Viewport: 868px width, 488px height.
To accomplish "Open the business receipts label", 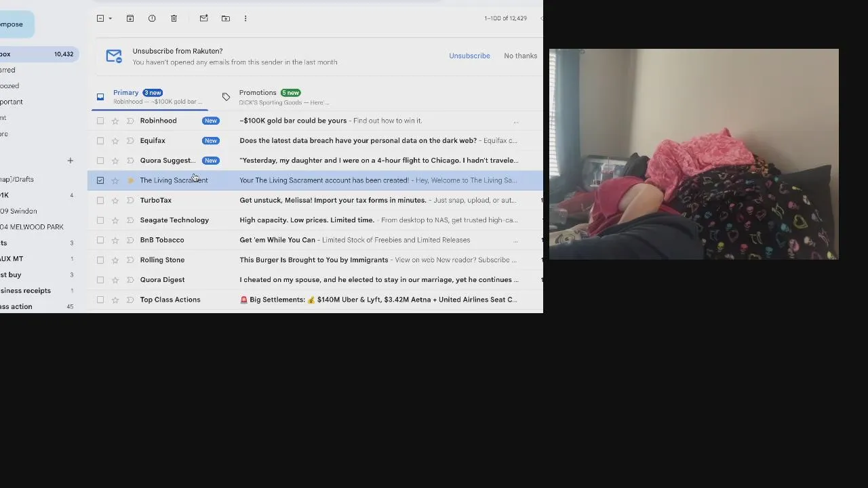I will pyautogui.click(x=25, y=291).
